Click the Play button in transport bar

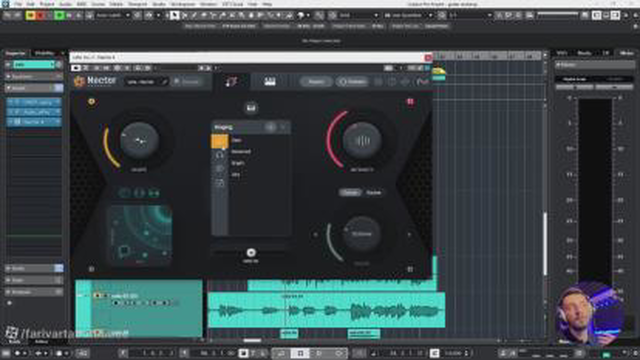click(x=319, y=353)
